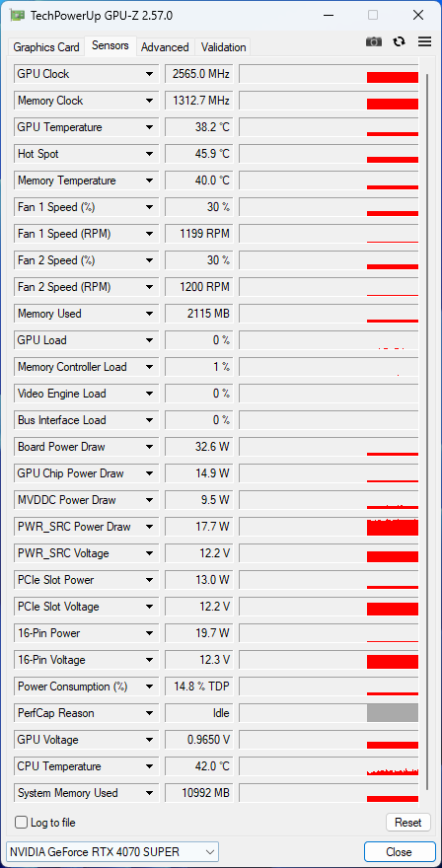Screen dimensions: 442x868
Task: Enable the Log to file checkbox
Action: click(21, 822)
